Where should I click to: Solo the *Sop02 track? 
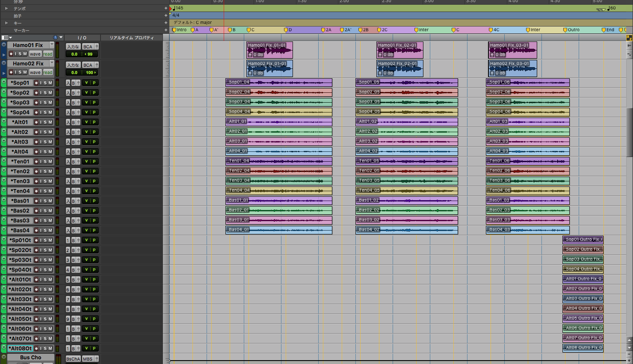click(45, 93)
